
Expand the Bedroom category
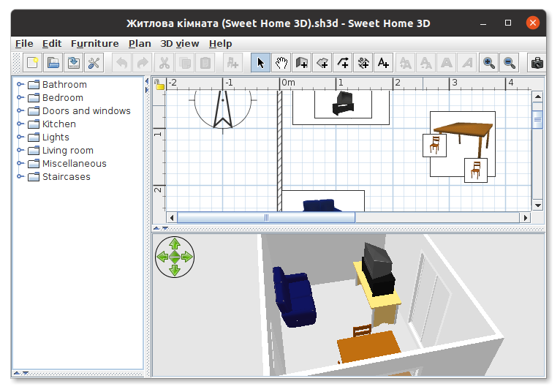[20, 97]
